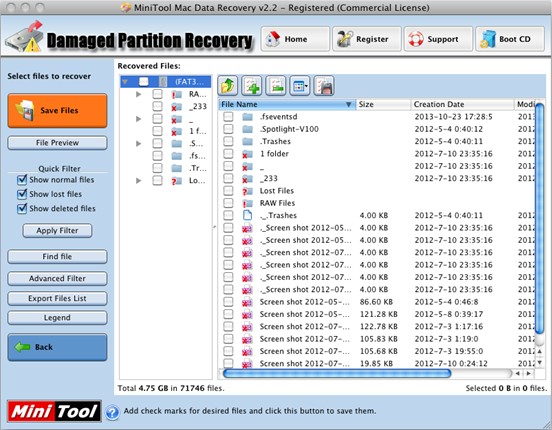
Task: Click image icon of 121.28 KB screen shot
Action: point(247,314)
